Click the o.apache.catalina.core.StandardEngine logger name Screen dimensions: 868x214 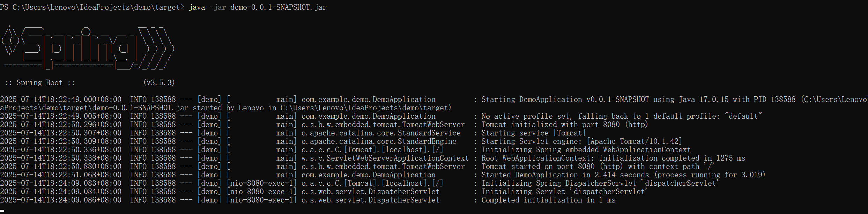click(x=379, y=141)
